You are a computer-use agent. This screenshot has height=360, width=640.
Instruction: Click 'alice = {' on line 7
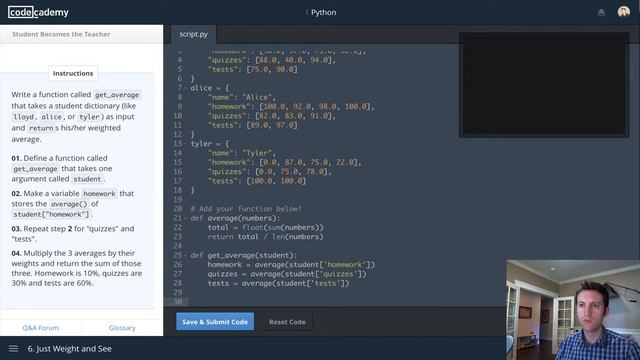[x=210, y=88]
